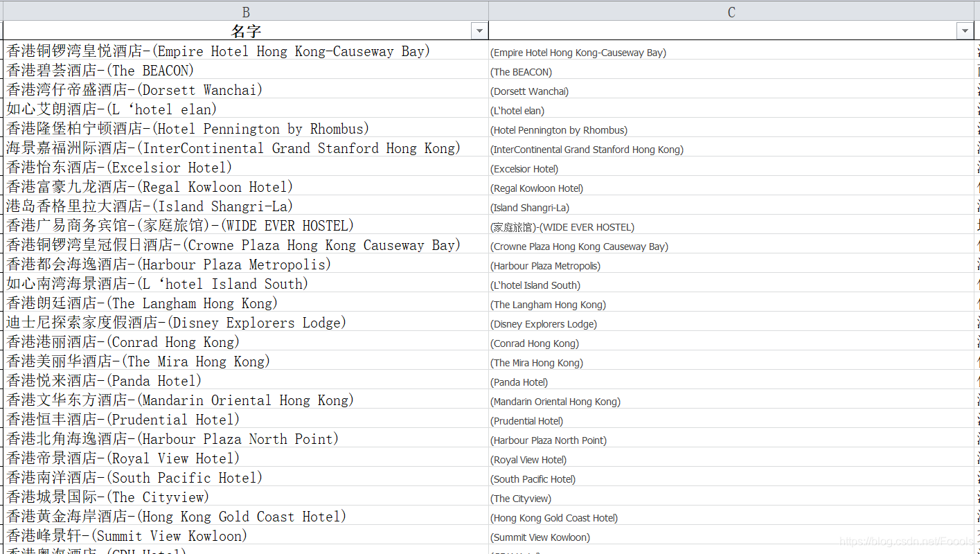Select cell 香港铜锣湾皇冠假日酒店-(Crowne Plaza Hong Kong Causeway Bay)
Screen dimensions: 980x554
point(246,244)
